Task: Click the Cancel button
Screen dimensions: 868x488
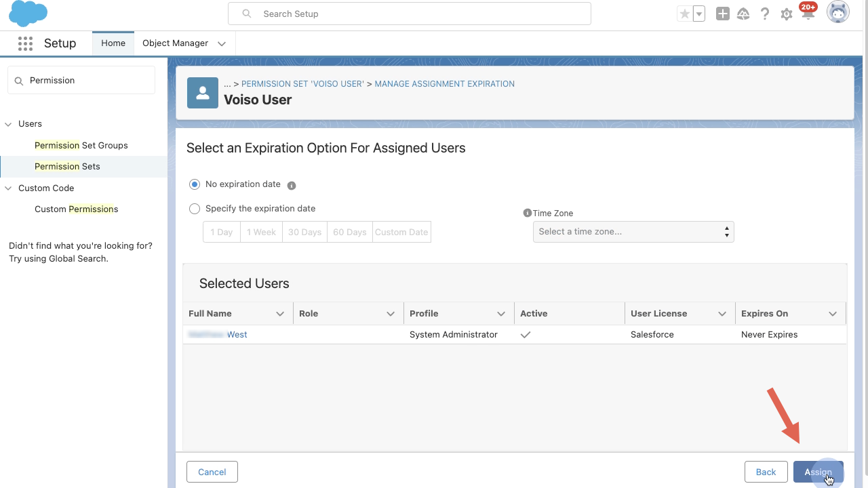Action: (x=212, y=472)
